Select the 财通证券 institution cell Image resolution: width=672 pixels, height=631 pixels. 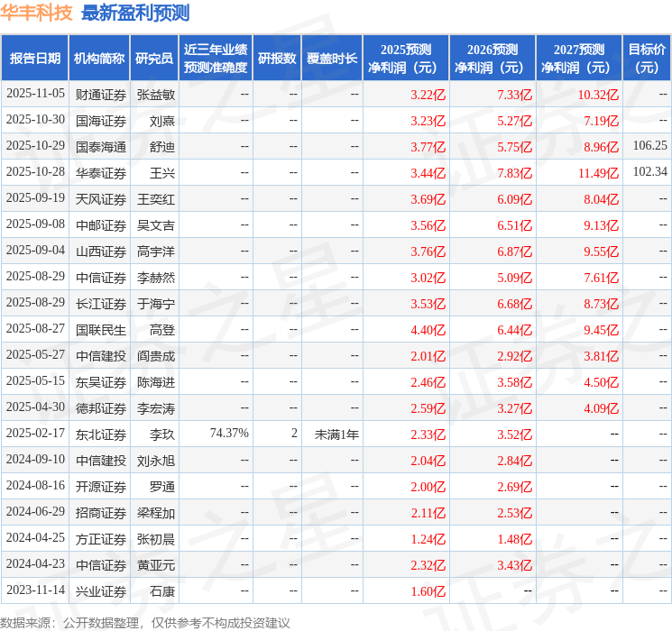(x=101, y=95)
